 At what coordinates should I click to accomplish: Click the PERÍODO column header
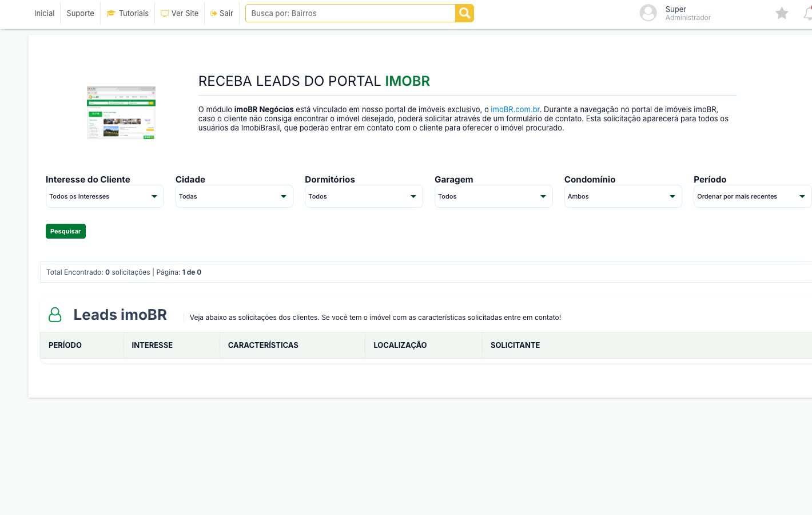[65, 345]
